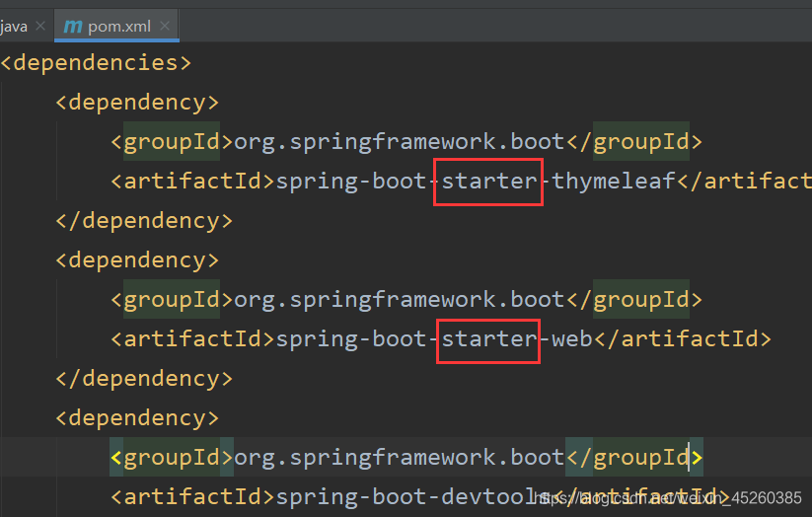
Task: Click the second org.springframework.boot groupId value
Action: coord(400,299)
